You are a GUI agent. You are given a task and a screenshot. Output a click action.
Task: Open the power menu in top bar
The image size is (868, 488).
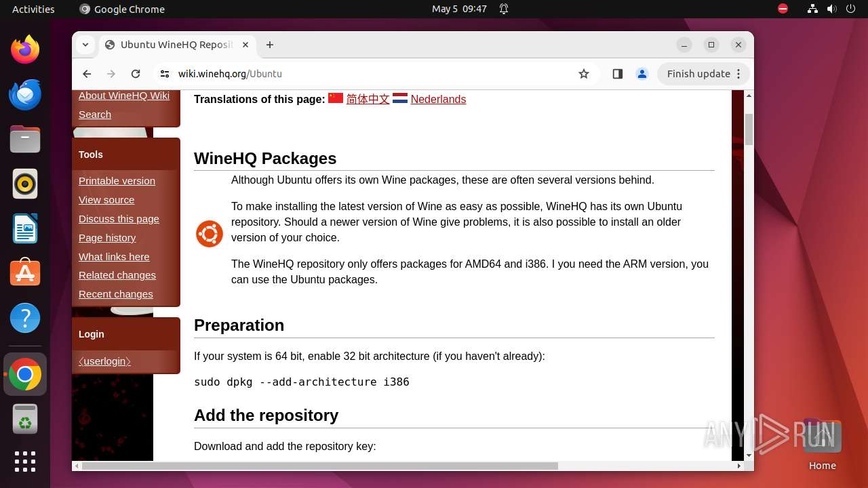(852, 9)
